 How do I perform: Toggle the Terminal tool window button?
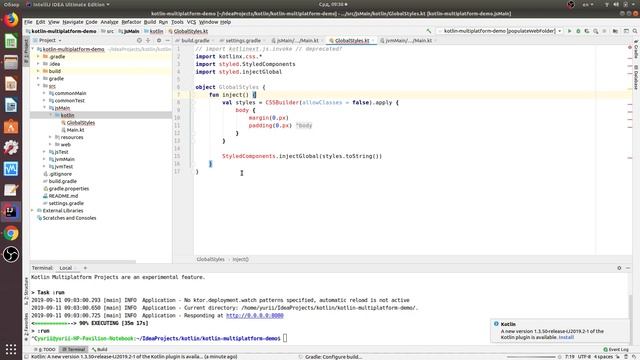coord(73,349)
